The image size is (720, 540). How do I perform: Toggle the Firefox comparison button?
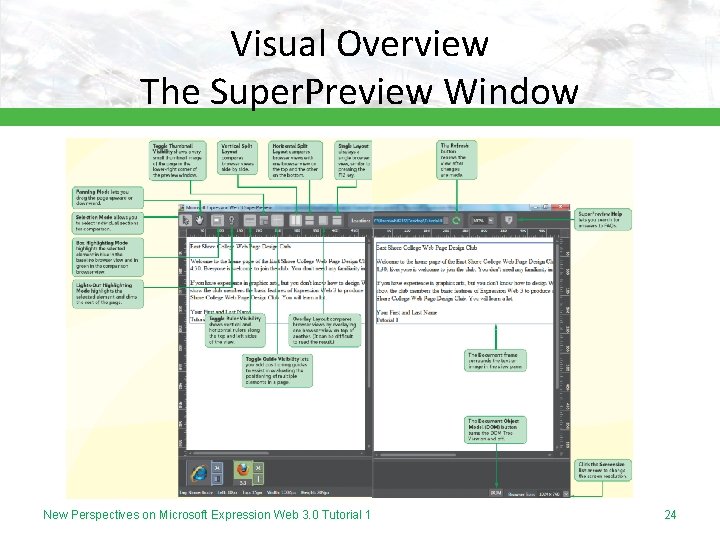[258, 479]
